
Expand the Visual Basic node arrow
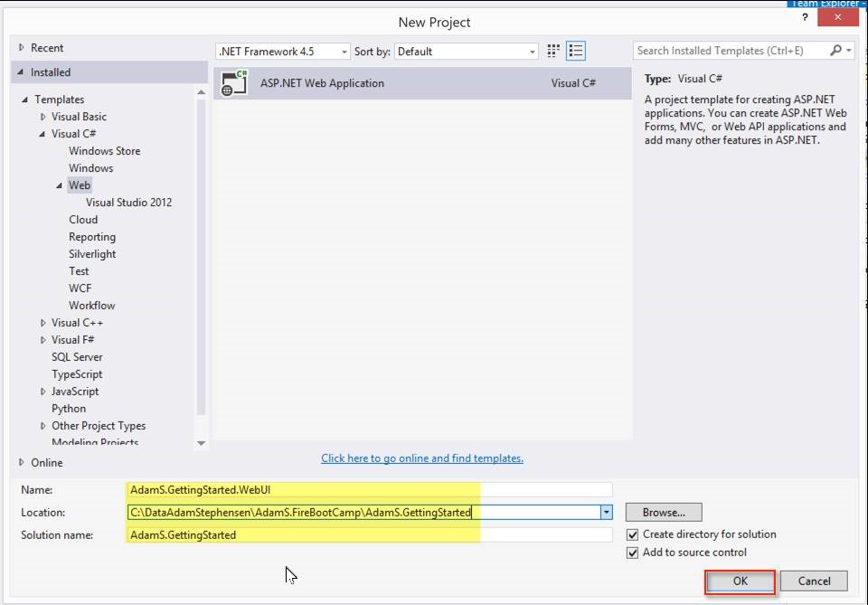pyautogui.click(x=42, y=117)
